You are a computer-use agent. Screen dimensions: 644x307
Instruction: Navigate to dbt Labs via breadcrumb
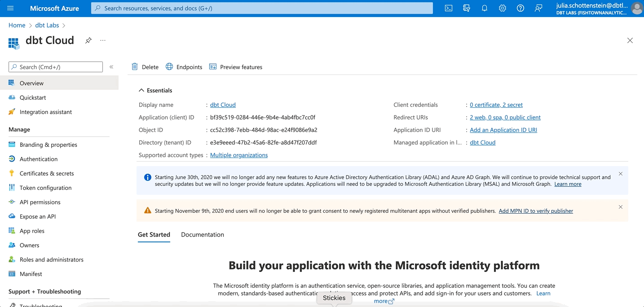[47, 25]
